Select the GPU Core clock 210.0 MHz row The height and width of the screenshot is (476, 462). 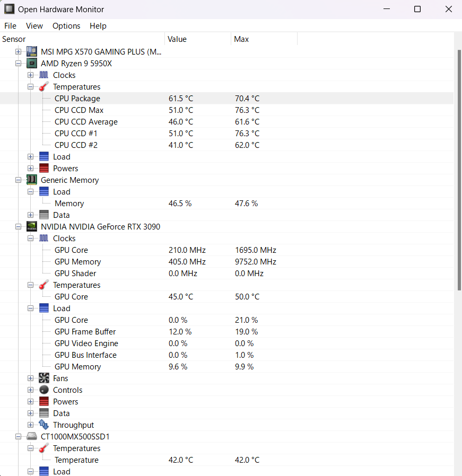click(x=226, y=250)
